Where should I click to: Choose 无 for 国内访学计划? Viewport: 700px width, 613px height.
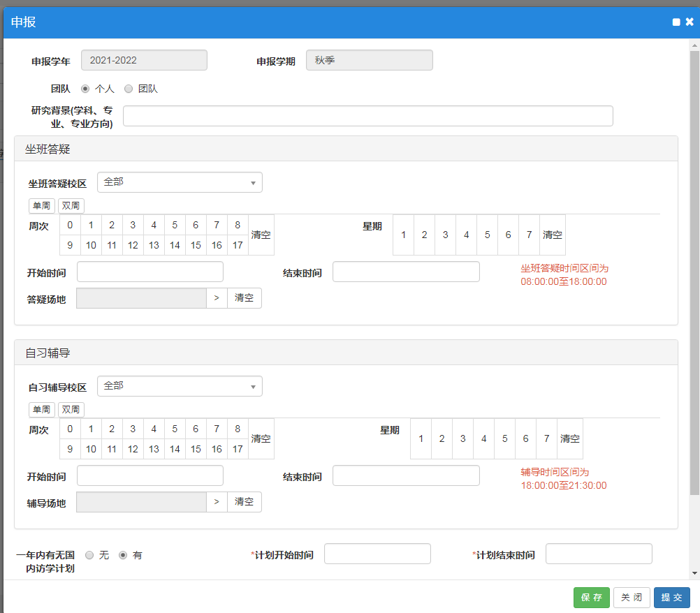[x=89, y=555]
